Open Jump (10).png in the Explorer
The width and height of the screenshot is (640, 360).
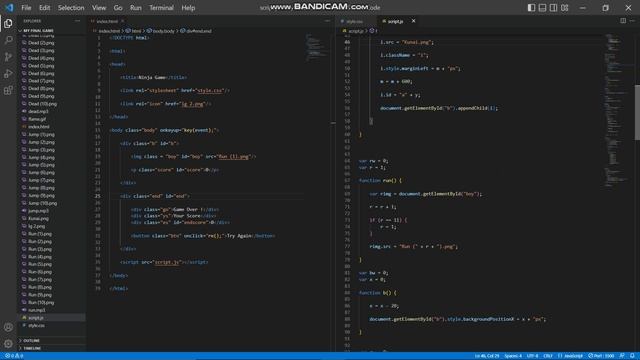tap(42, 203)
